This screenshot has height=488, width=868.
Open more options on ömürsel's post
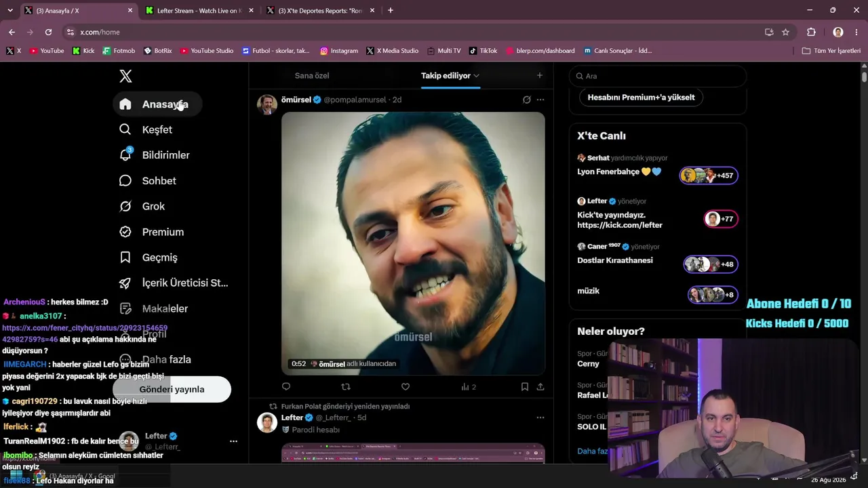[x=540, y=100]
